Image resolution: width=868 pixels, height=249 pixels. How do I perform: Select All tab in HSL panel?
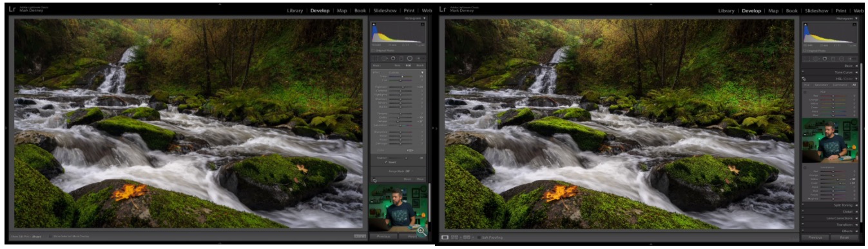[x=854, y=85]
